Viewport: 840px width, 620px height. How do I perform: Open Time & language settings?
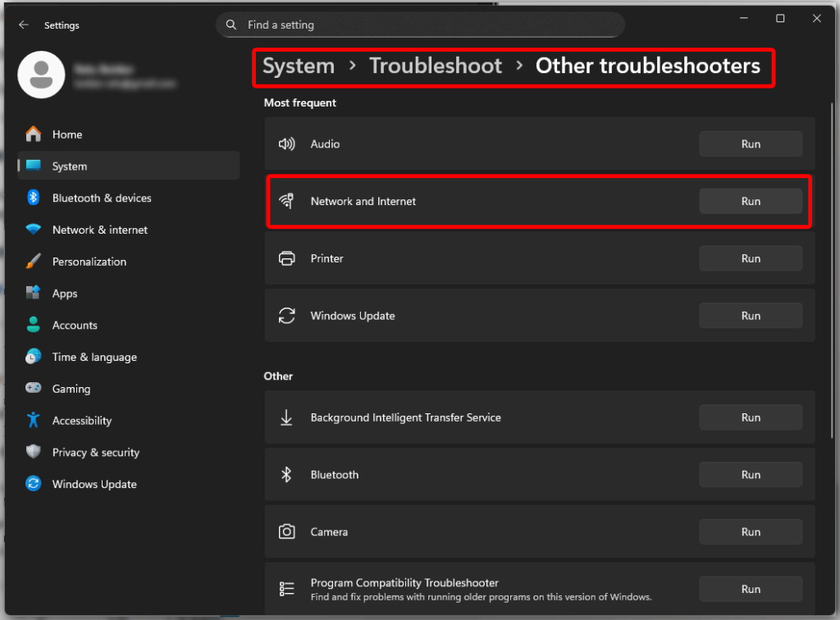[x=129, y=357]
